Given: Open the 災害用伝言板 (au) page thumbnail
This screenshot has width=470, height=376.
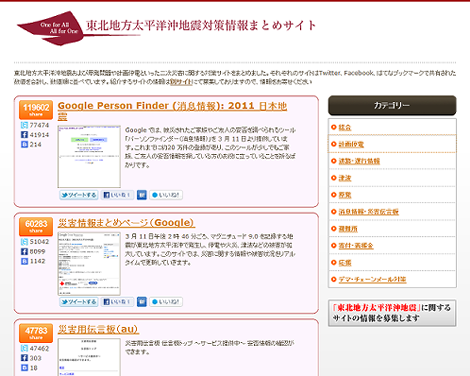Looking at the screenshot, I should (89, 357).
